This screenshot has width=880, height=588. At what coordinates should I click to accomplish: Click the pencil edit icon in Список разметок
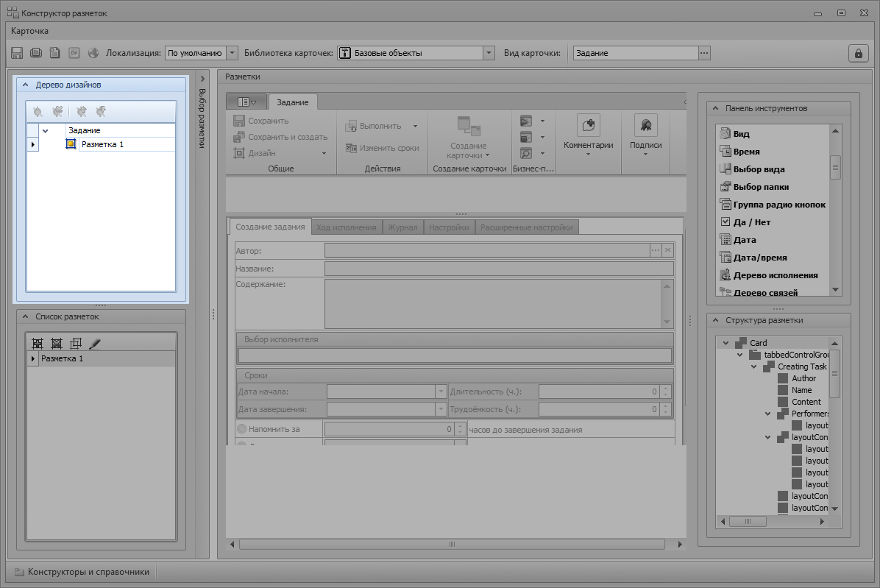[94, 344]
